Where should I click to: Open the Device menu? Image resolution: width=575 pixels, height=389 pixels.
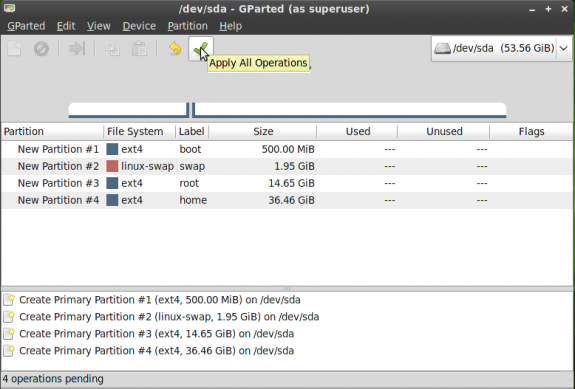[x=139, y=26]
